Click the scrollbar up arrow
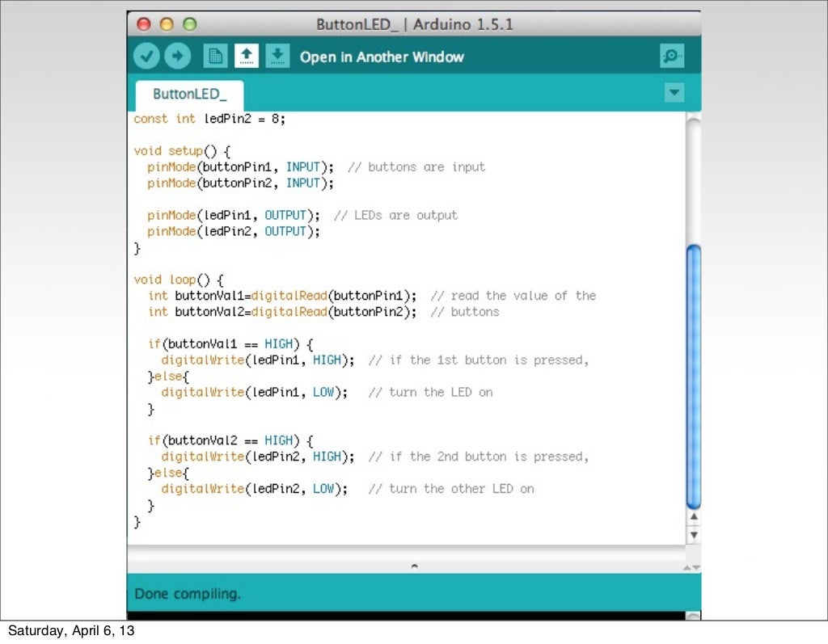The image size is (828, 644). 694,517
